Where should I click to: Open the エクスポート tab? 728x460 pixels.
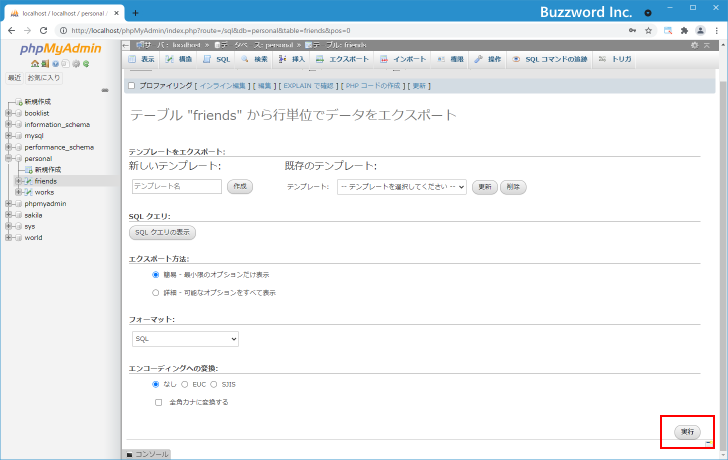click(342, 59)
